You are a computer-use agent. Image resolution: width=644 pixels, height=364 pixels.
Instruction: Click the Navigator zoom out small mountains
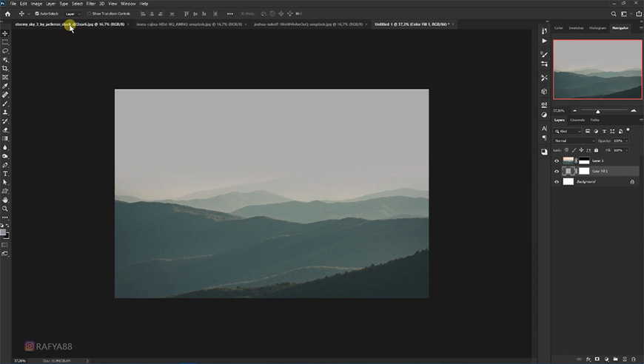[574, 110]
